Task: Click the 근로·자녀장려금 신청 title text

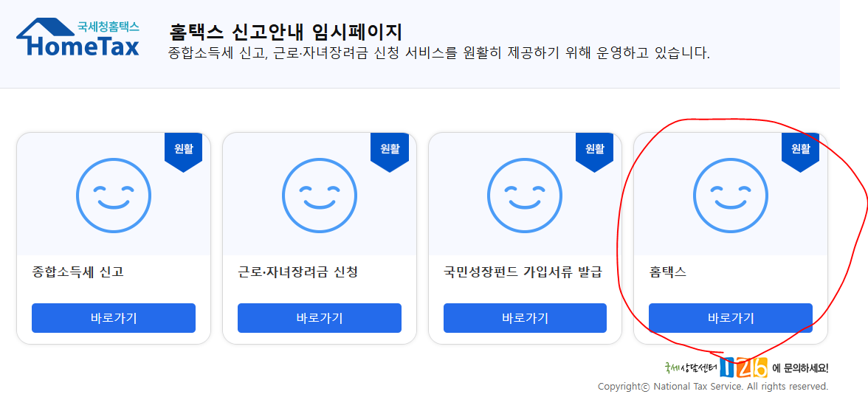Action: pyautogui.click(x=298, y=272)
